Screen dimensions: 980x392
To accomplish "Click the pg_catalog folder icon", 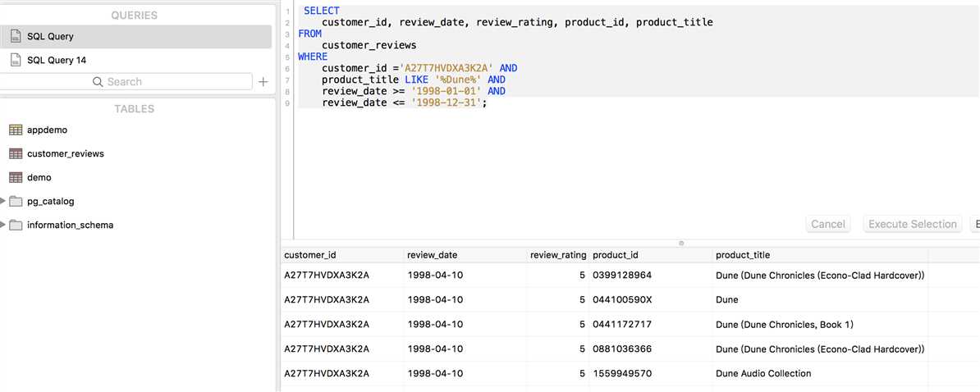I will click(16, 201).
